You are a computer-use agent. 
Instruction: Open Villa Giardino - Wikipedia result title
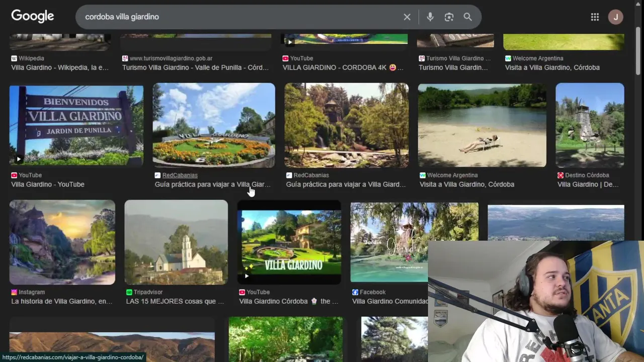tap(60, 67)
